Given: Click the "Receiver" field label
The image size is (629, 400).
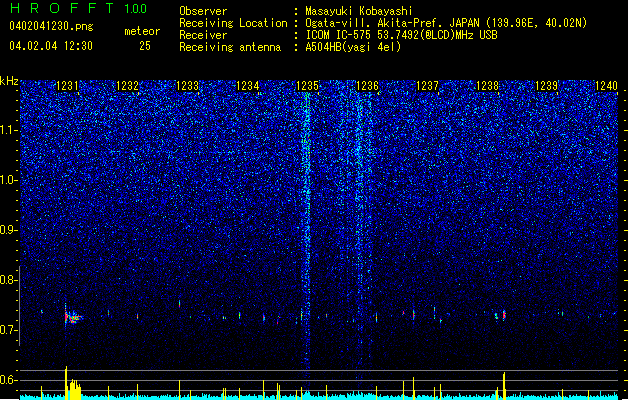Looking at the screenshot, I should pyautogui.click(x=203, y=35).
